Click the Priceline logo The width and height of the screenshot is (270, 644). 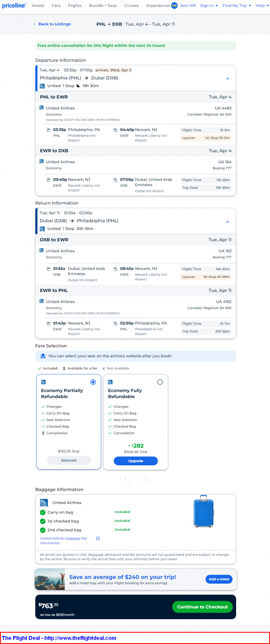tap(14, 5)
